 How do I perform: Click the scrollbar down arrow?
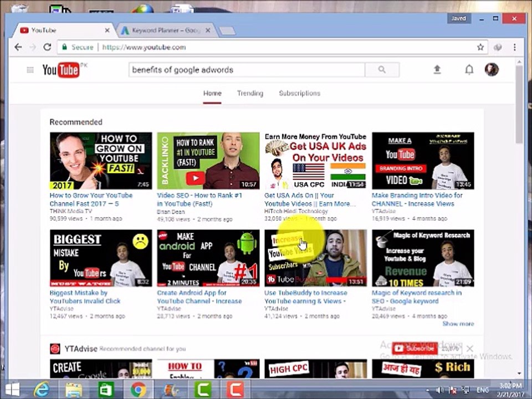(x=519, y=373)
